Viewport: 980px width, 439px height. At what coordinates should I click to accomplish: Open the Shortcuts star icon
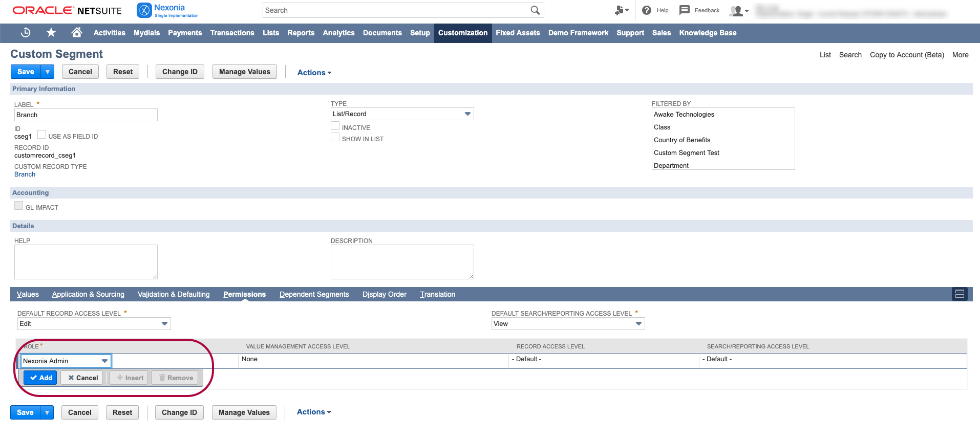point(51,33)
